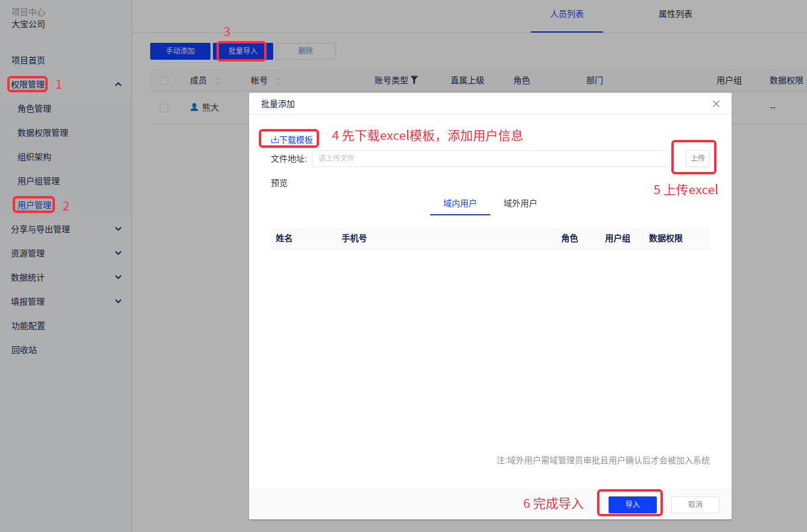Toggle the select-all checkbox in table header

pos(164,81)
